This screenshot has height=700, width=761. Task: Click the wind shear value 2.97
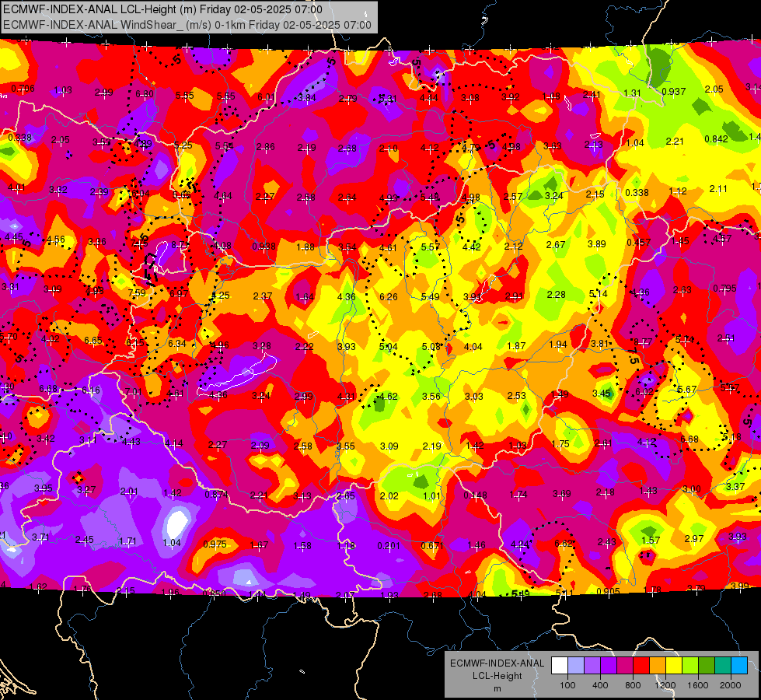click(x=694, y=539)
